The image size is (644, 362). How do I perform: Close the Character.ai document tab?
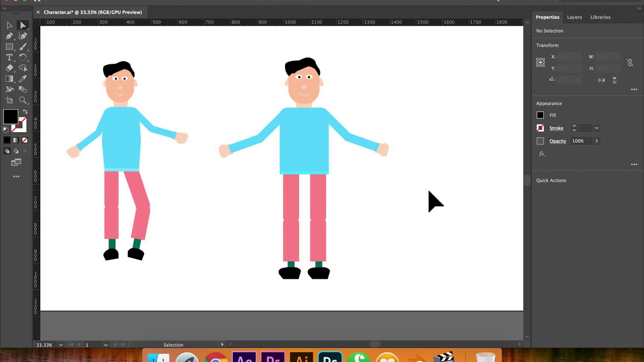click(x=38, y=12)
